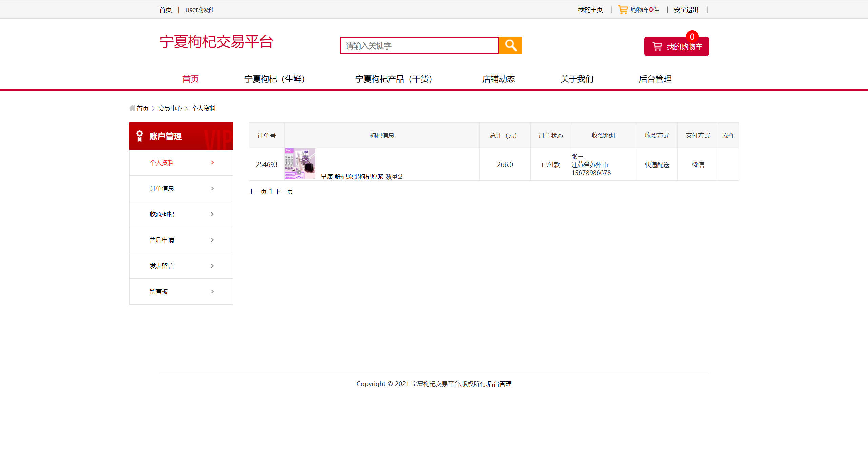The image size is (868, 466).
Task: Expand the 订单信息 sidebar item chevron
Action: [213, 188]
